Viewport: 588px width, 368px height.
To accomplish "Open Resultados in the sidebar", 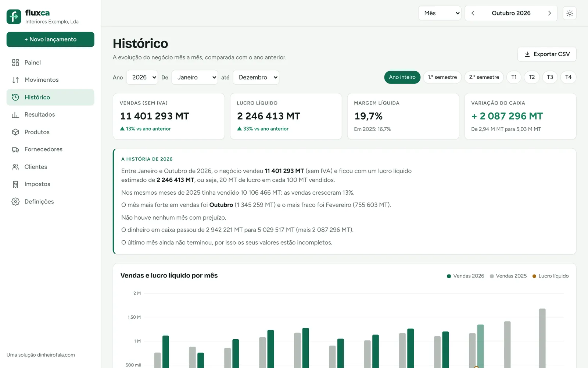I will (50, 115).
